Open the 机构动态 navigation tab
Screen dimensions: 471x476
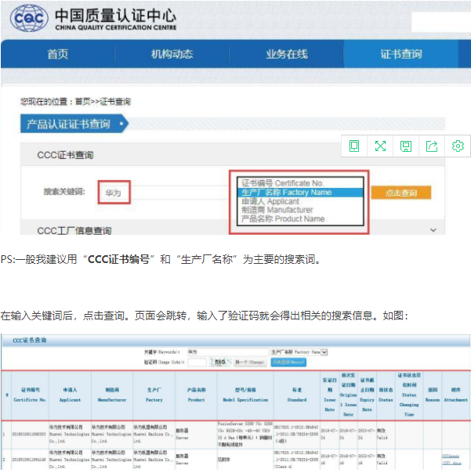pyautogui.click(x=172, y=54)
